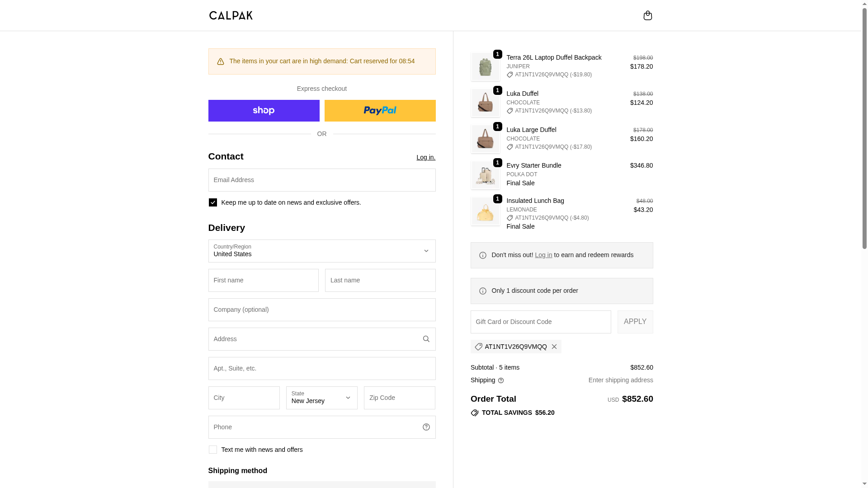Open the shopping bag cart icon
Viewport: 868px width, 488px height.
tap(647, 15)
